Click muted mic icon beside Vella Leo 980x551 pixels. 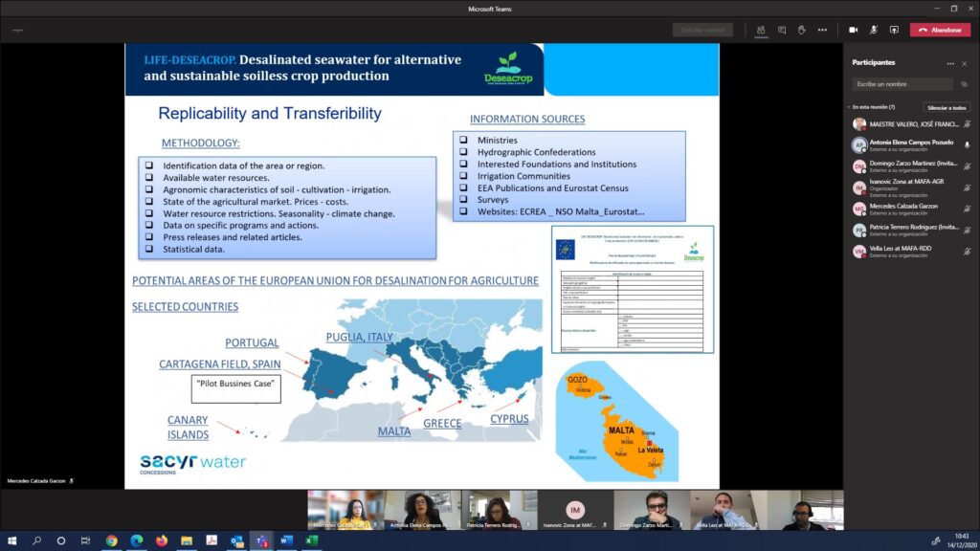point(967,252)
